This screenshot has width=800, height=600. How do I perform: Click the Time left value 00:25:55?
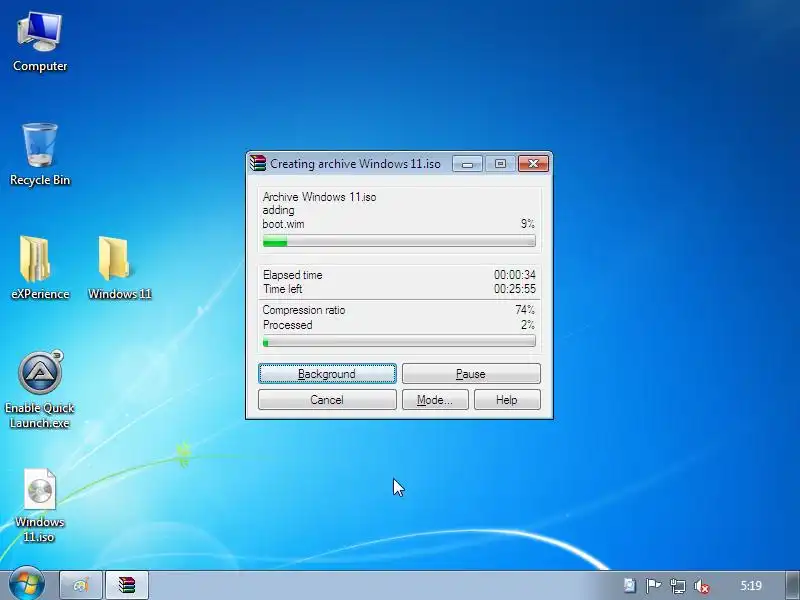pyautogui.click(x=514, y=289)
